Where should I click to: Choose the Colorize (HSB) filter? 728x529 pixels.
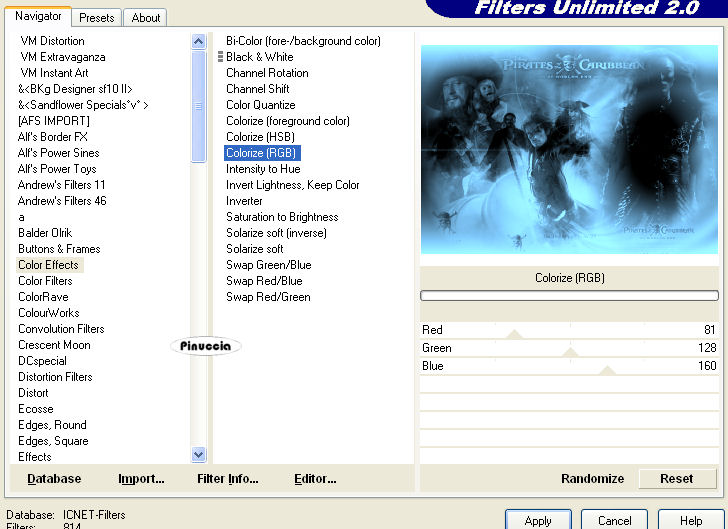point(260,137)
